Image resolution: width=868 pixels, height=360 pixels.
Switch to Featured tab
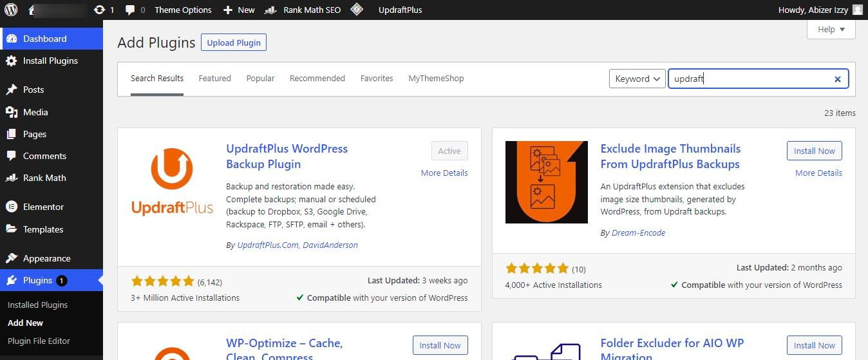click(x=214, y=79)
